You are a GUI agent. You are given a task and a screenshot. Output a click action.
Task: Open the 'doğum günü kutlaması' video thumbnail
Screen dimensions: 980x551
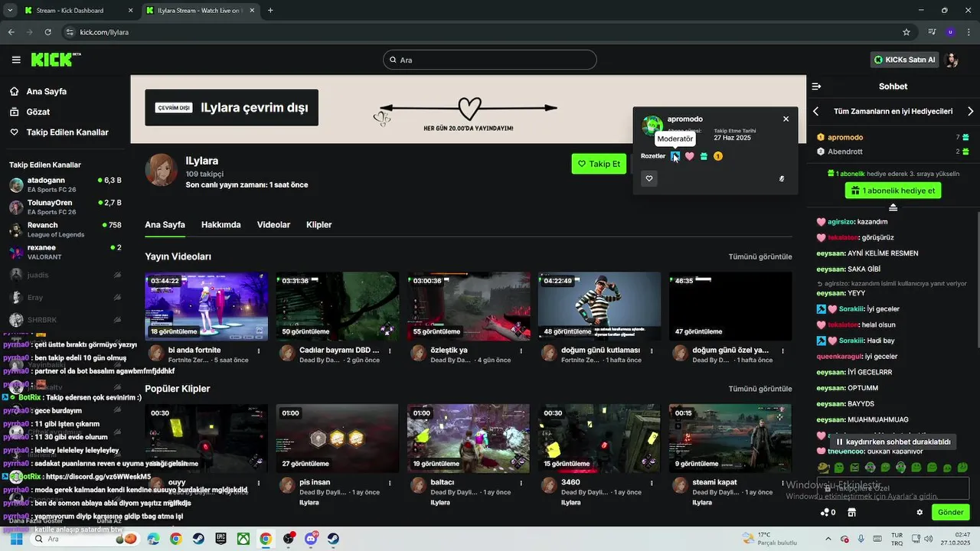[x=599, y=306]
